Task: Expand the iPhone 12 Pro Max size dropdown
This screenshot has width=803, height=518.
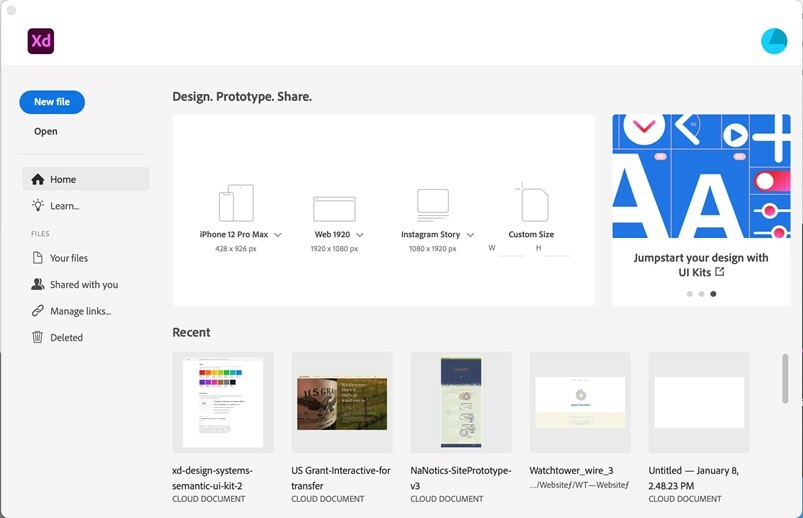Action: tap(278, 235)
